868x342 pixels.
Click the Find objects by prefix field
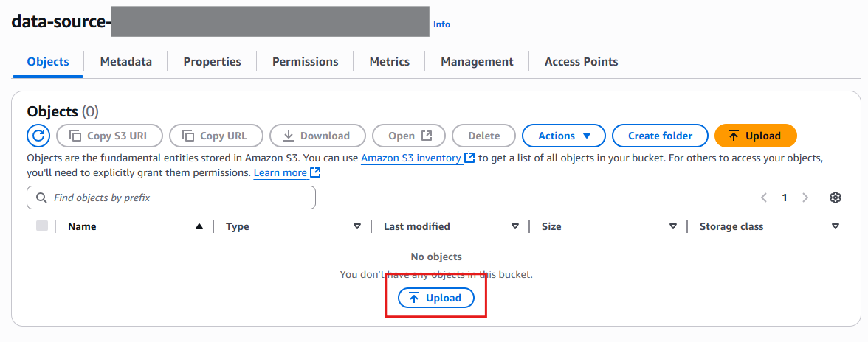click(x=177, y=198)
